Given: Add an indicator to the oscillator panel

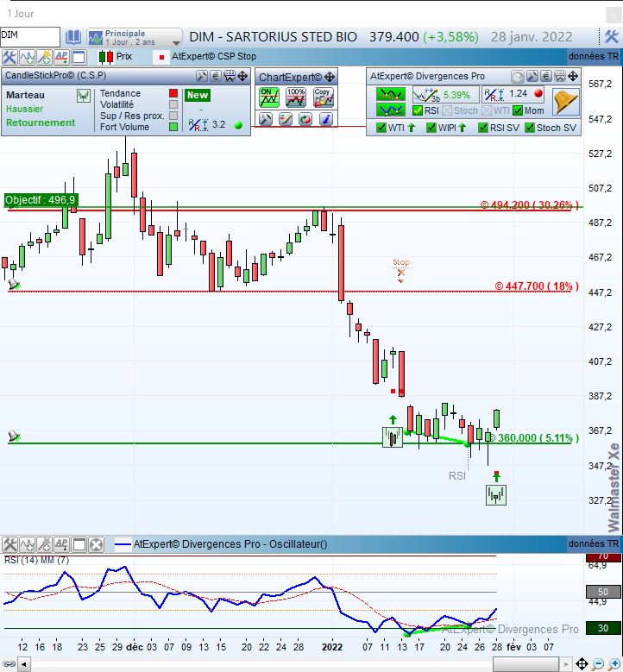Looking at the screenshot, I should [27, 544].
